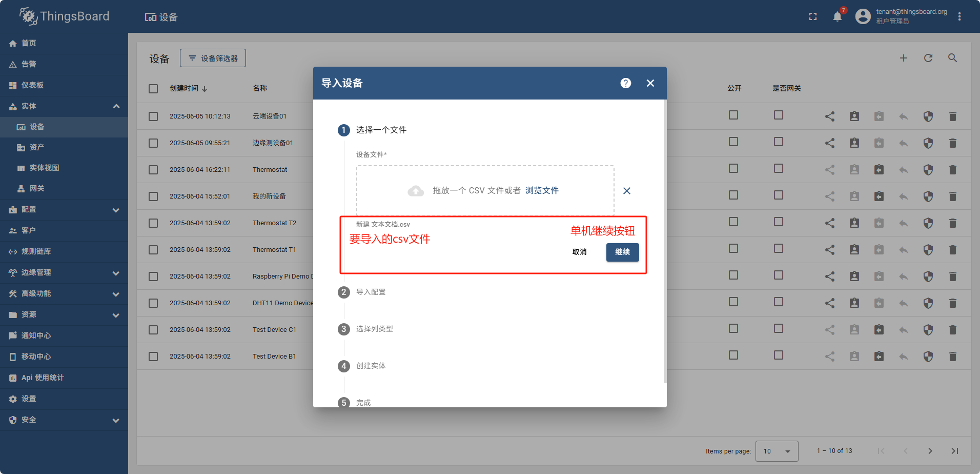Select checkbox for Thermostat row
The image size is (980, 474).
(x=153, y=170)
